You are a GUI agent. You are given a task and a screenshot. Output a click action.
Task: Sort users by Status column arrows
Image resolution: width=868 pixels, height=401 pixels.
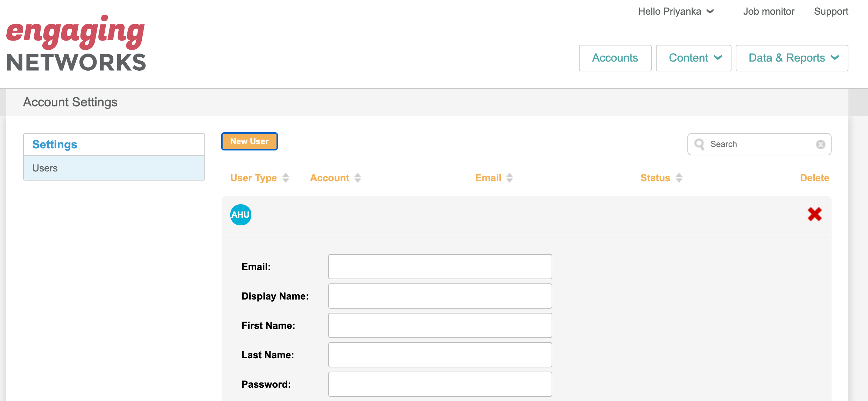coord(679,178)
